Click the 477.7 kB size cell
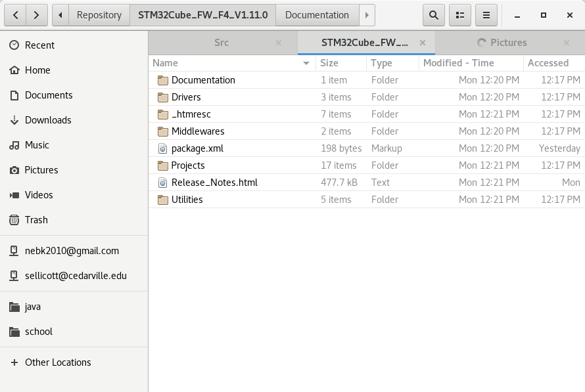This screenshot has height=392, width=585. pos(339,183)
